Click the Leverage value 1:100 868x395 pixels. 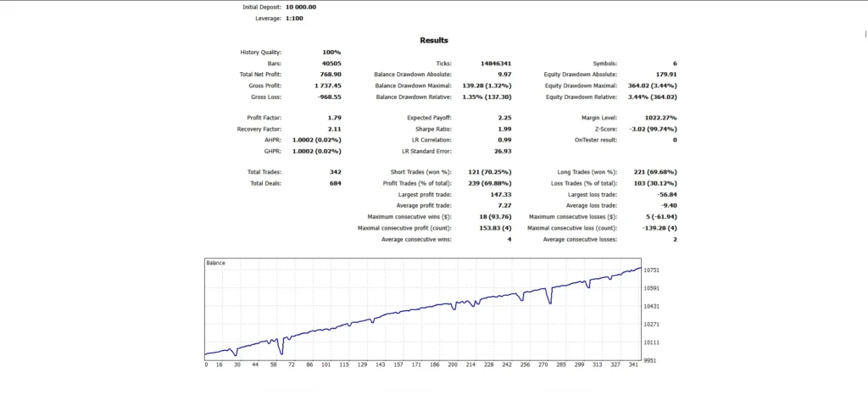coord(294,19)
